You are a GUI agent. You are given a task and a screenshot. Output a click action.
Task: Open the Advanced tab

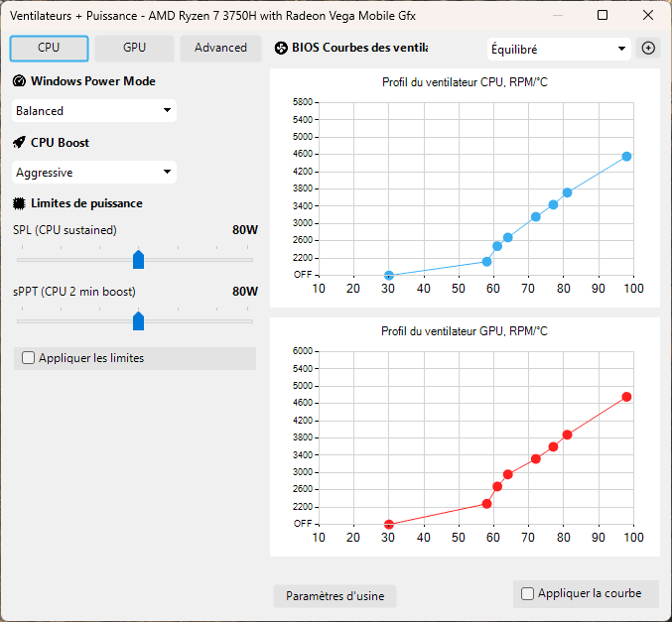220,48
